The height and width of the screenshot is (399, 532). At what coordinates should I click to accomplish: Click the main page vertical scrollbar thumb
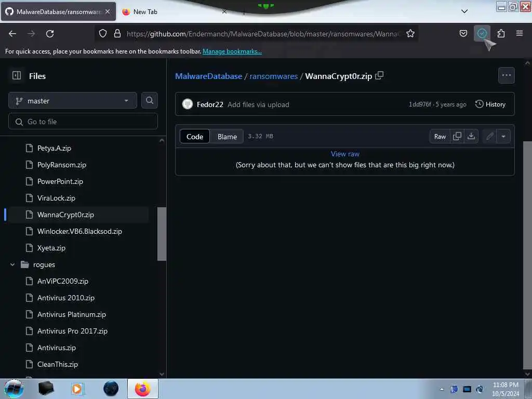click(528, 255)
